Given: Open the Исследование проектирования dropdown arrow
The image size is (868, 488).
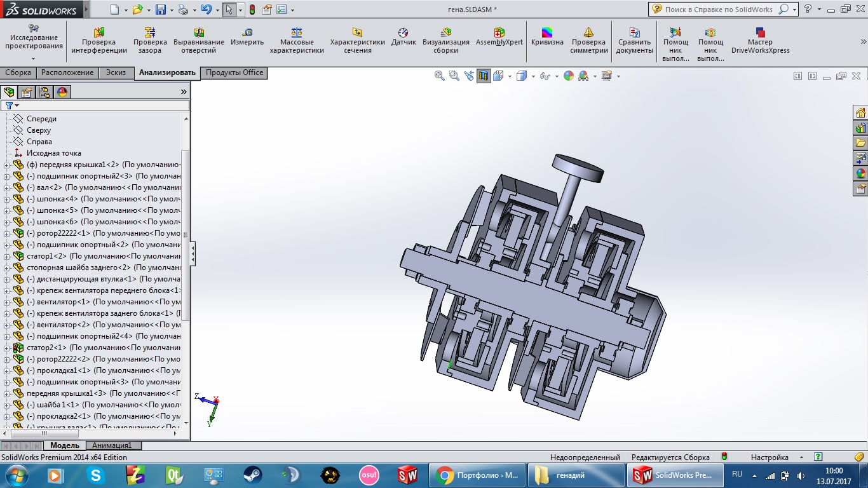Looking at the screenshot, I should [34, 58].
